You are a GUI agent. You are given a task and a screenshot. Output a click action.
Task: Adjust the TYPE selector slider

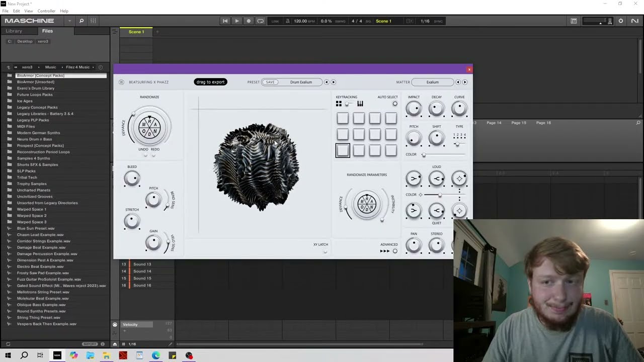pyautogui.click(x=459, y=144)
